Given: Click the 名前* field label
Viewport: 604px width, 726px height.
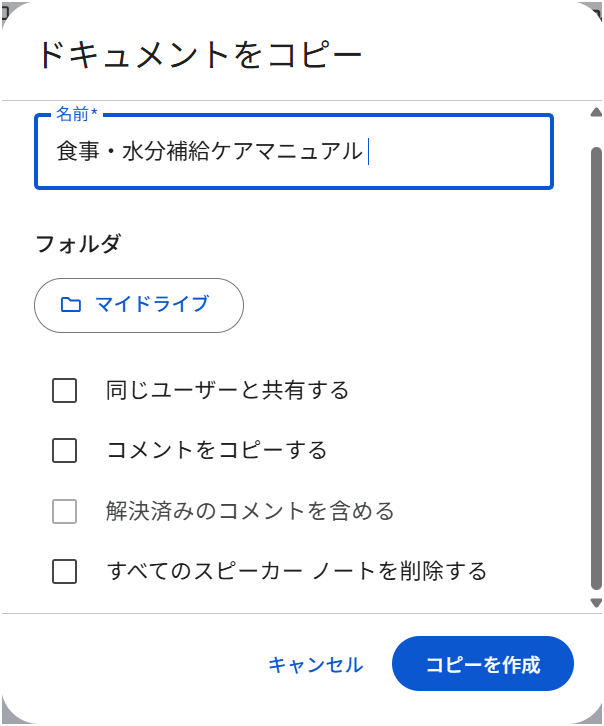Looking at the screenshot, I should click(83, 115).
